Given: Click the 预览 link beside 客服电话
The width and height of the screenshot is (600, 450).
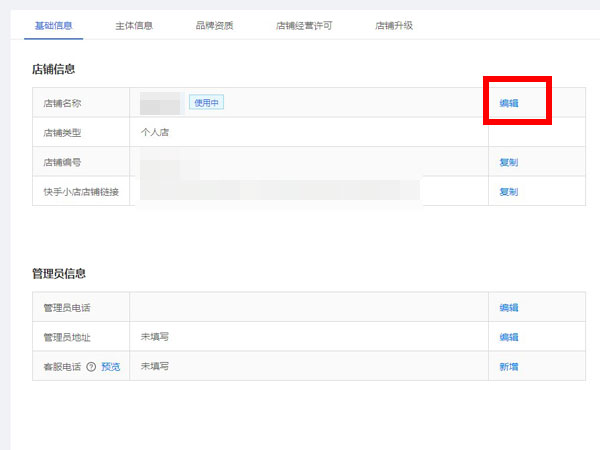Looking at the screenshot, I should click(110, 366).
